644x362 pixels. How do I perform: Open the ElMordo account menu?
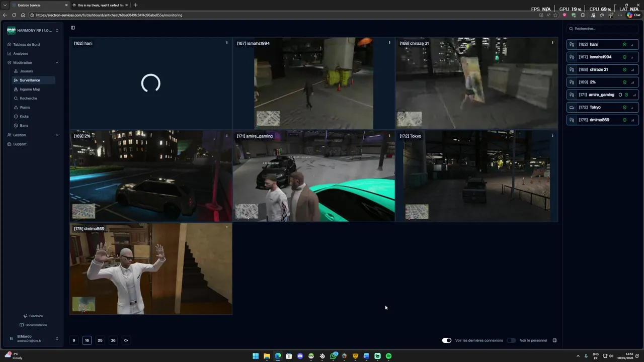[32, 338]
